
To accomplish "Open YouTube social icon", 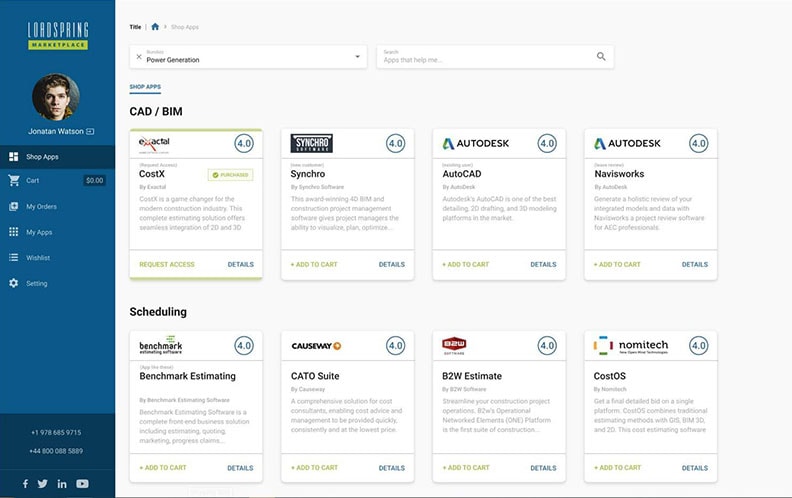I will [x=82, y=483].
